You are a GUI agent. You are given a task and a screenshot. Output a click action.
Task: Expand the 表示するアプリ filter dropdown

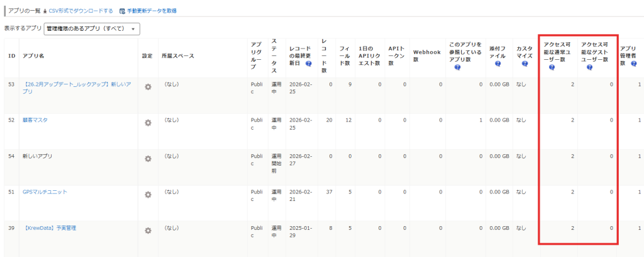(x=92, y=29)
